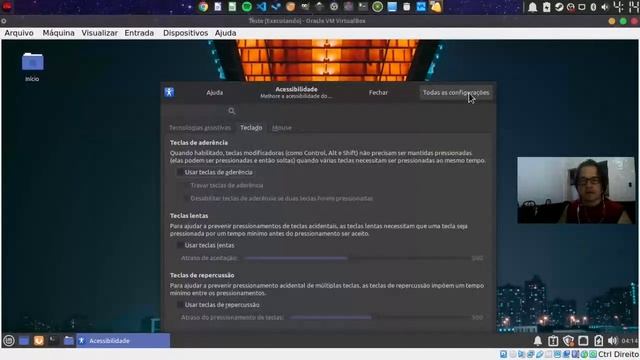Screen dimensions: 640x360
Task: Click the Fechar button
Action: coord(378,93)
